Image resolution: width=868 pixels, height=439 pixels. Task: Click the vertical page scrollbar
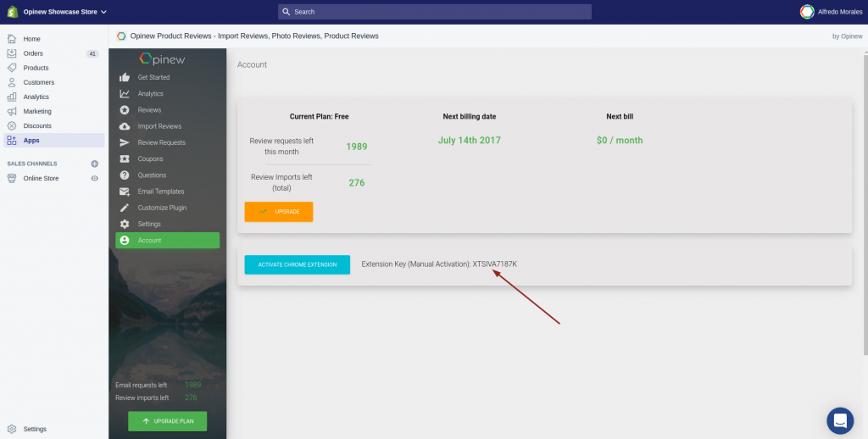click(x=865, y=205)
